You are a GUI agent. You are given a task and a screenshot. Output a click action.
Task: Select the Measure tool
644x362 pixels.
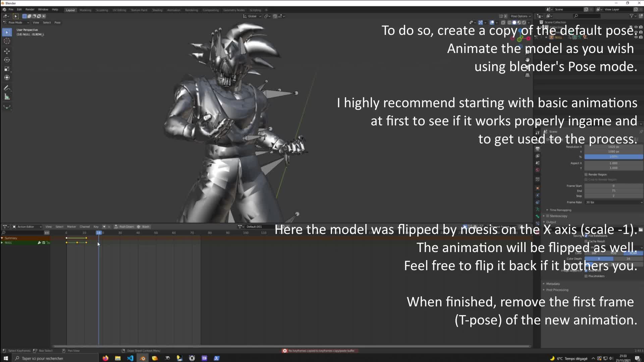click(x=7, y=97)
